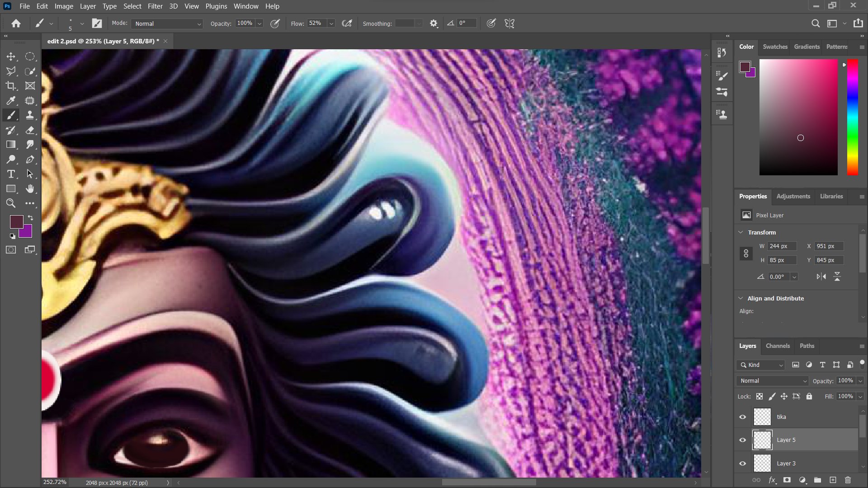Select the Eraser tool
Viewport: 868px width, 488px height.
(30, 130)
